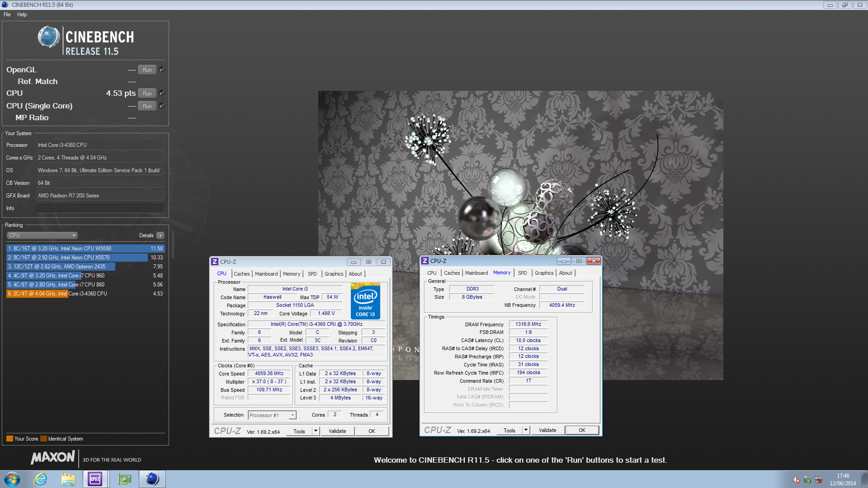This screenshot has height=488, width=868.
Task: Click the Intel Core i3 inside logo
Action: point(365,301)
